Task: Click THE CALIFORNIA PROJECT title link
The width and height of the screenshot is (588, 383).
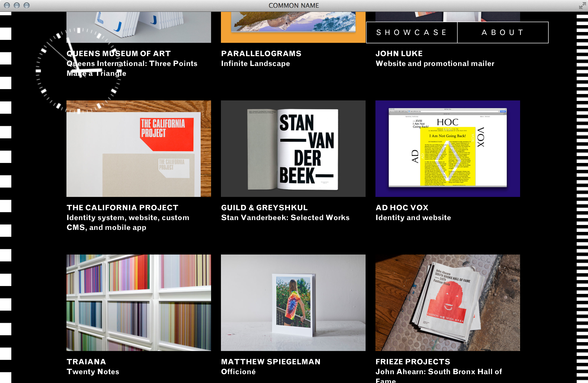Action: (x=122, y=207)
